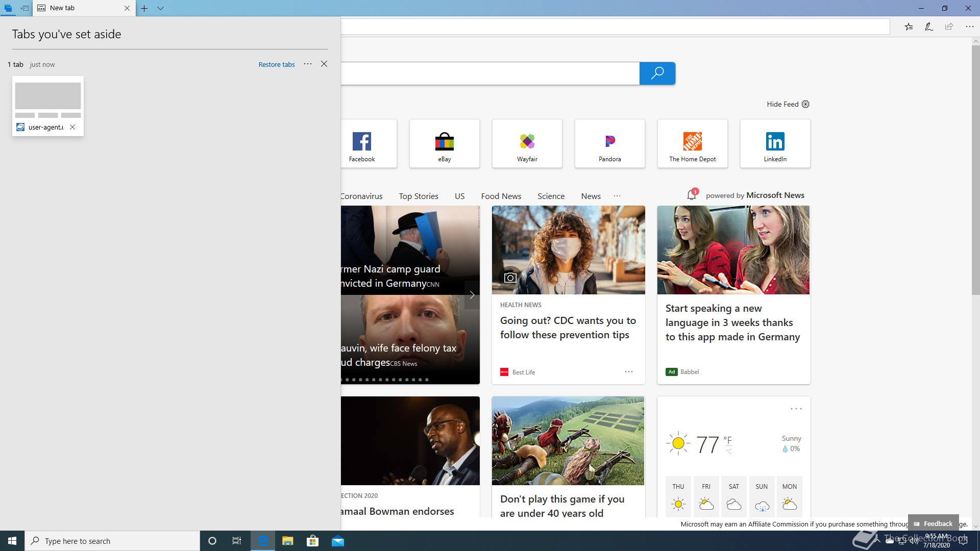Select the New tab tab

84,8
